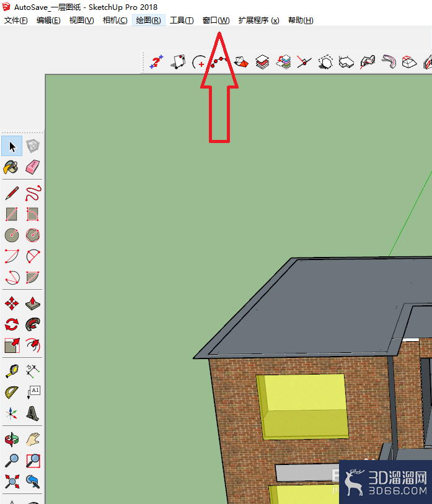This screenshot has height=504, width=432.
Task: Choose the Protractor tool
Action: (12, 392)
